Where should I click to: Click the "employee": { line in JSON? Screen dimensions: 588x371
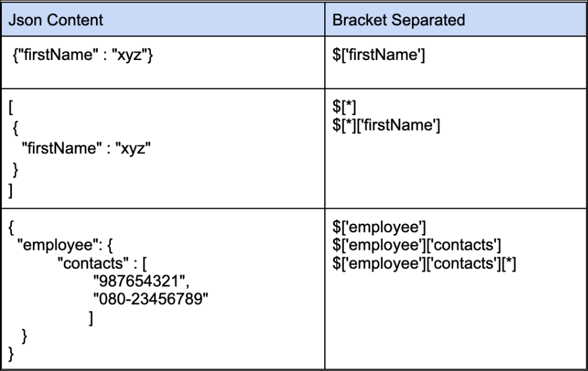click(65, 245)
